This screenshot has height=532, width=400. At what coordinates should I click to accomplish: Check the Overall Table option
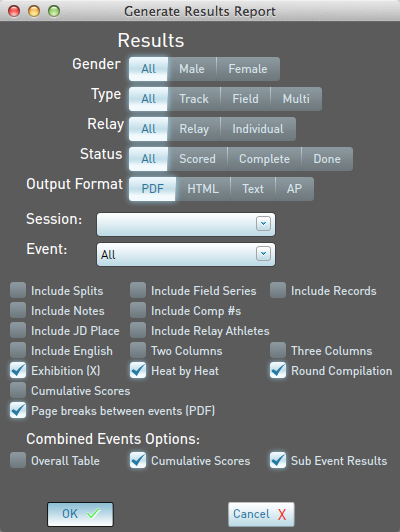point(18,460)
